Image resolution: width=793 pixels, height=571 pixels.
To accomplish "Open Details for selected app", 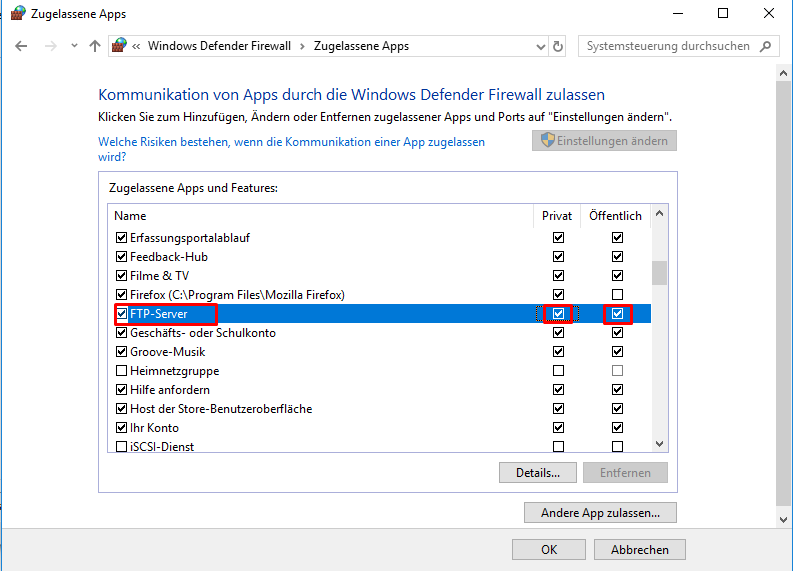I will (538, 472).
